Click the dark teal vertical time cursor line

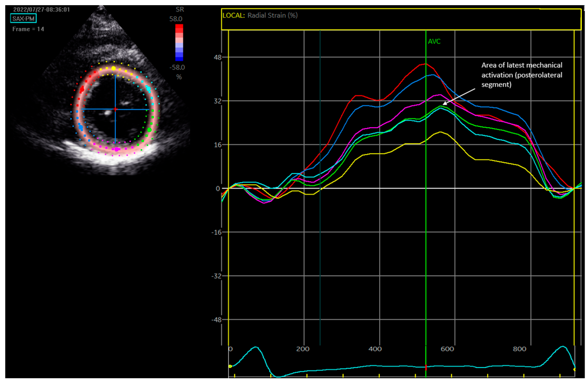click(320, 188)
